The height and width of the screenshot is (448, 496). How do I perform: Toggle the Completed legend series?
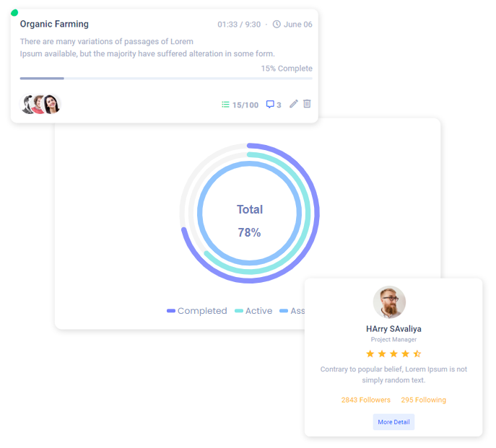point(197,311)
